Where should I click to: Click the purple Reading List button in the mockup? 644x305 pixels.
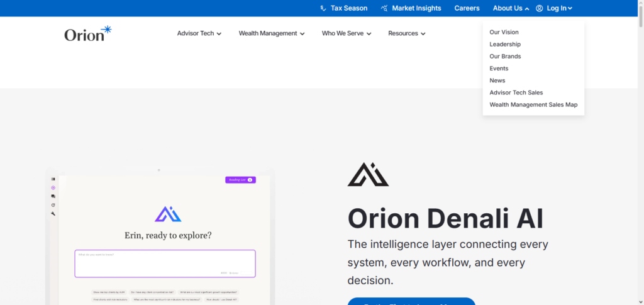pos(240,180)
